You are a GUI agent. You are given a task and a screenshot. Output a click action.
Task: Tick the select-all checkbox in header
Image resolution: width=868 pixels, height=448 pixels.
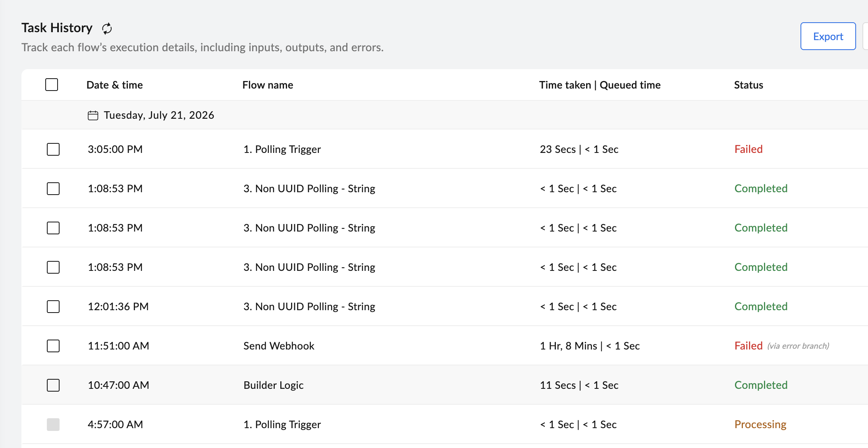[x=52, y=85]
